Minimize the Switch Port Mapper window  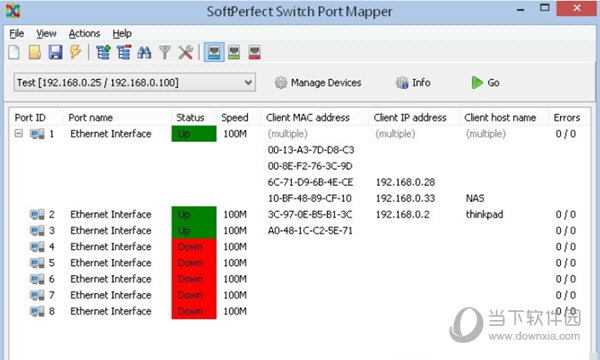[520, 9]
